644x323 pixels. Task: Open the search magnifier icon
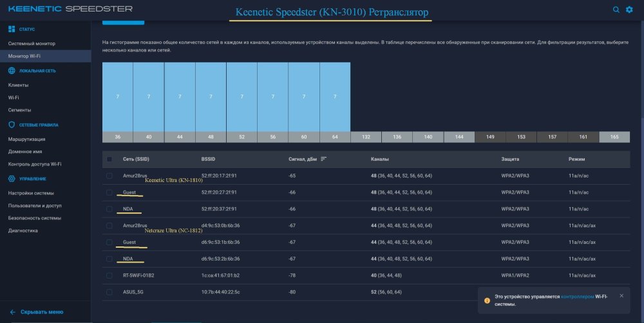coord(616,9)
